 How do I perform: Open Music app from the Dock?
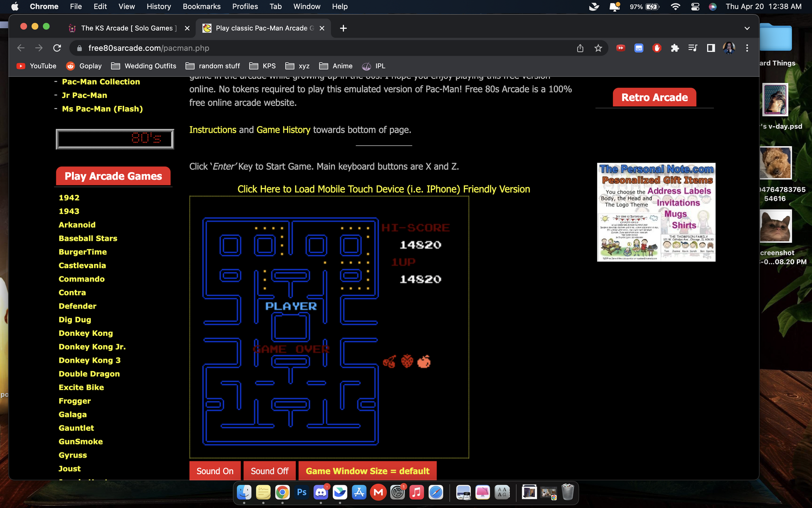point(416,492)
